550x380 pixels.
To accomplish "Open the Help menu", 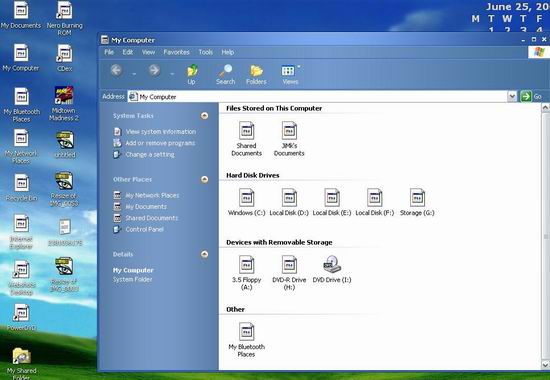I will 228,52.
